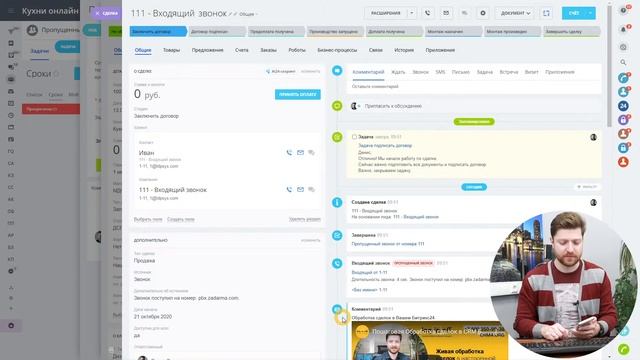
Task: Open chat with contact Иван
Action: 311,153
